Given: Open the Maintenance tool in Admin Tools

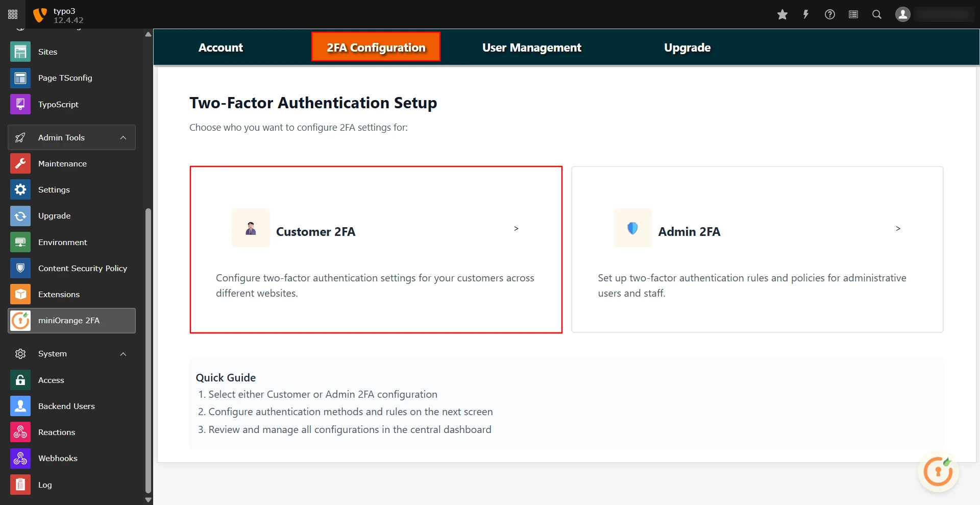Looking at the screenshot, I should 62,163.
